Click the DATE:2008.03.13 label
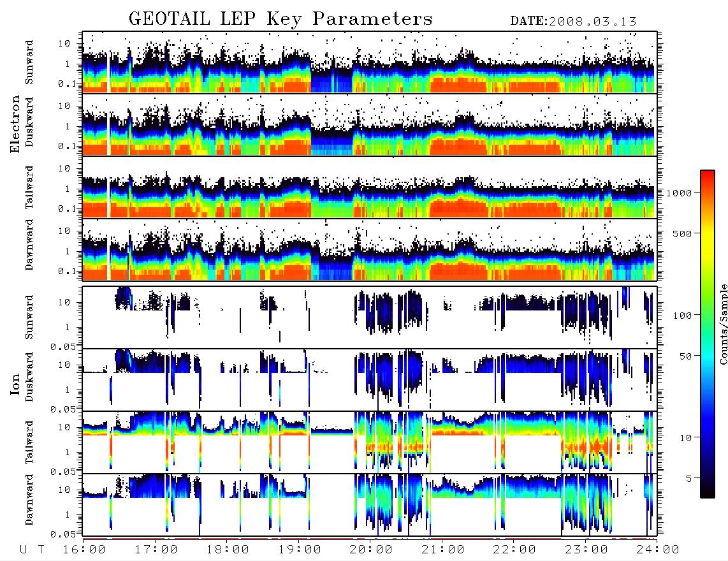 pyautogui.click(x=573, y=22)
